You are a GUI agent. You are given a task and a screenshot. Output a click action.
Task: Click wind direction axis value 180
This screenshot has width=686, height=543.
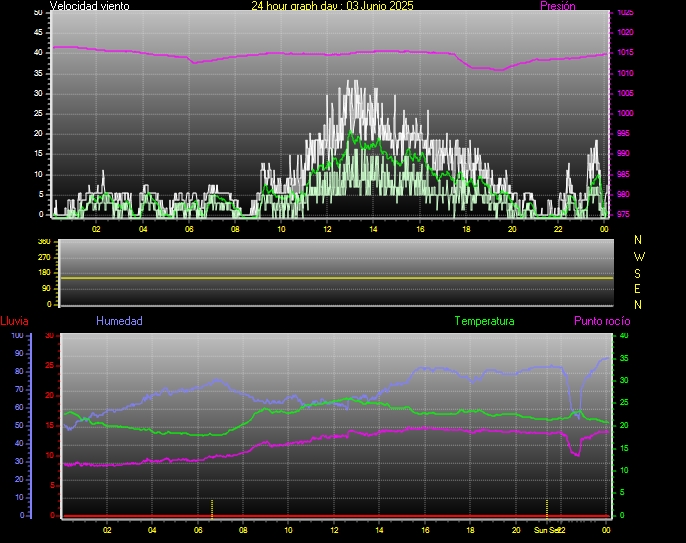coord(44,273)
